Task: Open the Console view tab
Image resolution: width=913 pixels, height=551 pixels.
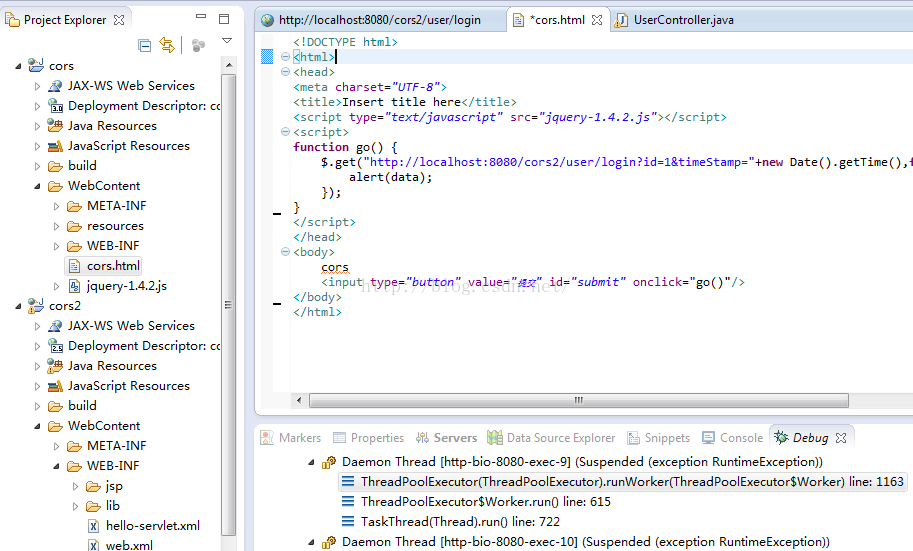Action: point(732,438)
